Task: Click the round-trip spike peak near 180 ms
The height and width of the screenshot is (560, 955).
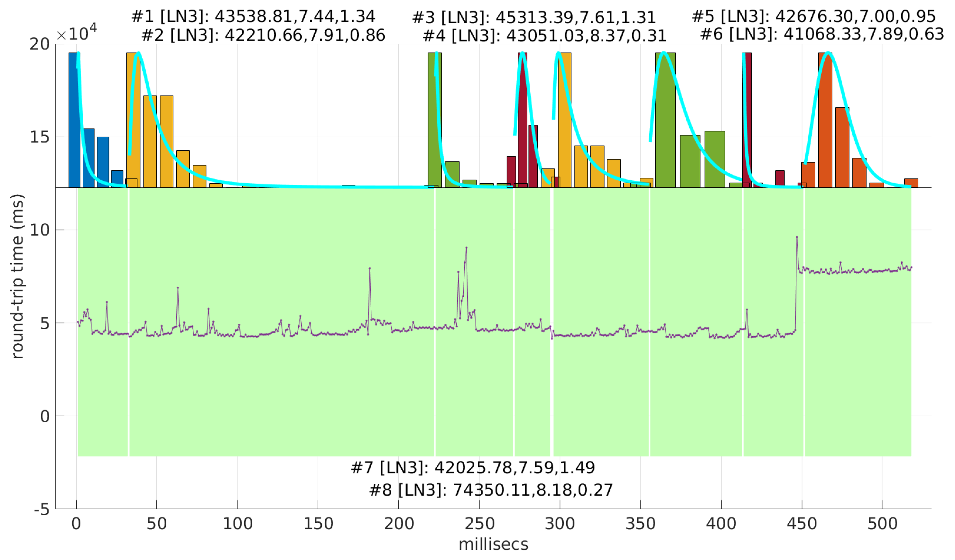Action: pos(369,268)
